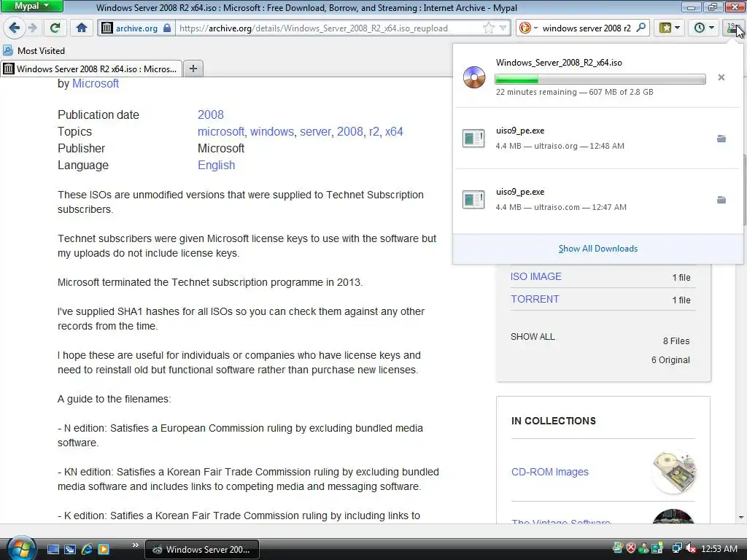Open the Mypal application menu

tap(31, 6)
